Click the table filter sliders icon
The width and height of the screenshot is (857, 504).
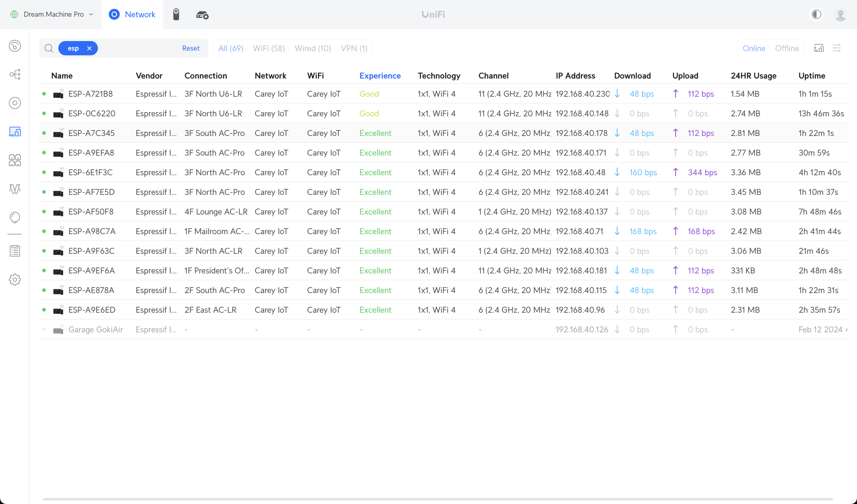tap(836, 48)
